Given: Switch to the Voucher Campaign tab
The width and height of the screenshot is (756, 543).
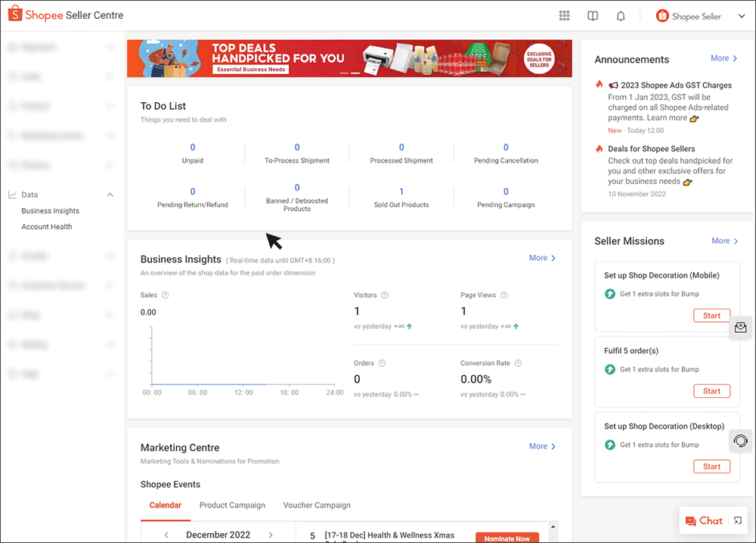Looking at the screenshot, I should (317, 505).
